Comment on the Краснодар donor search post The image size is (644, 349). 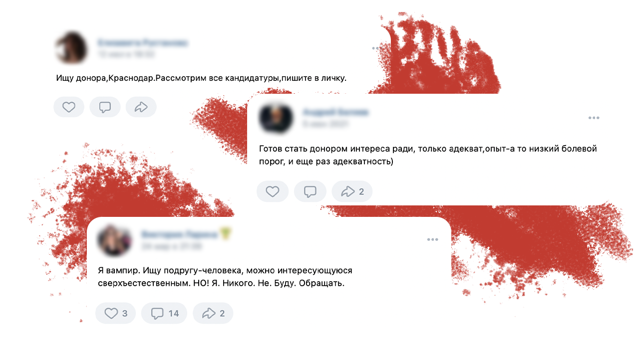coord(105,107)
